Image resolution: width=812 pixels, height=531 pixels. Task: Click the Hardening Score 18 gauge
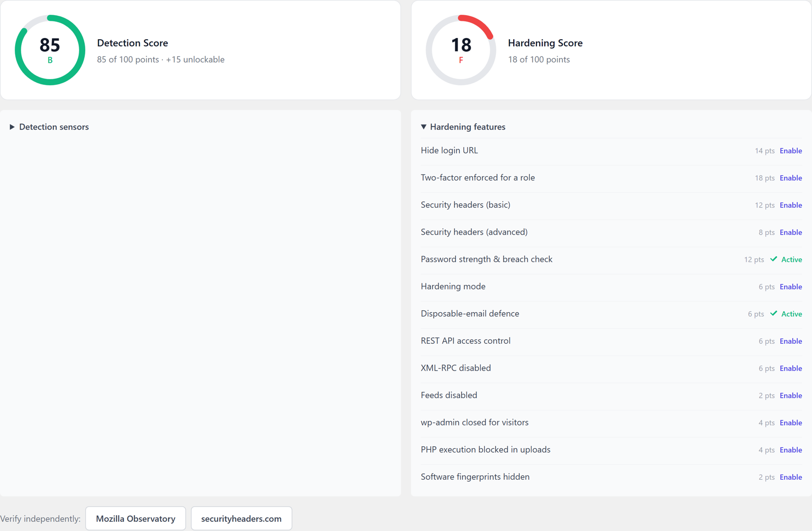(x=461, y=50)
